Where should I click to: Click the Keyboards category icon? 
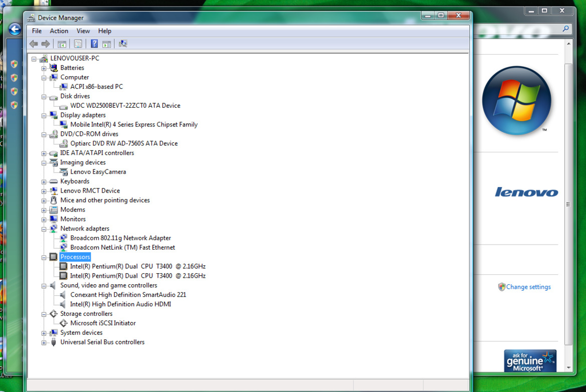click(54, 181)
